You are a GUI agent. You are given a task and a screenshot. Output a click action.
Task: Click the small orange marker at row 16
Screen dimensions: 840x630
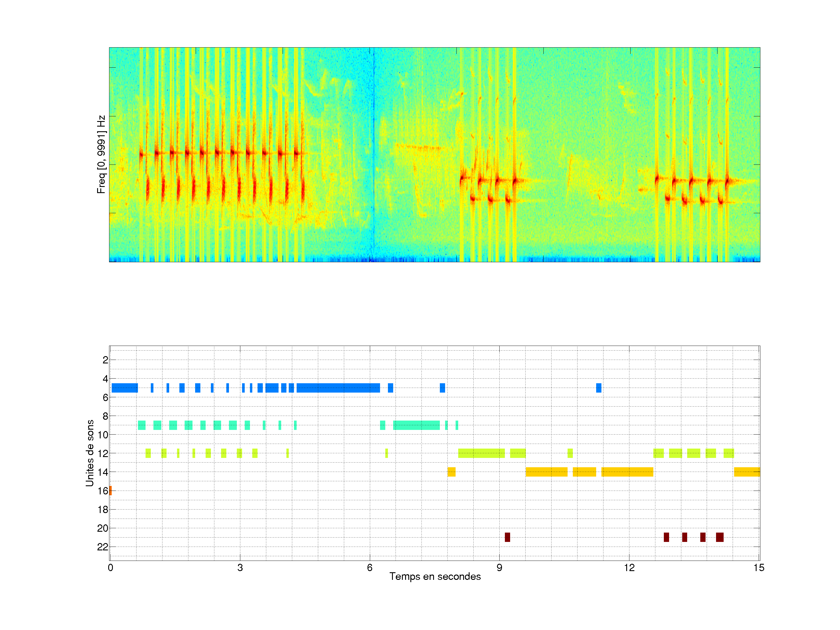[x=110, y=490]
